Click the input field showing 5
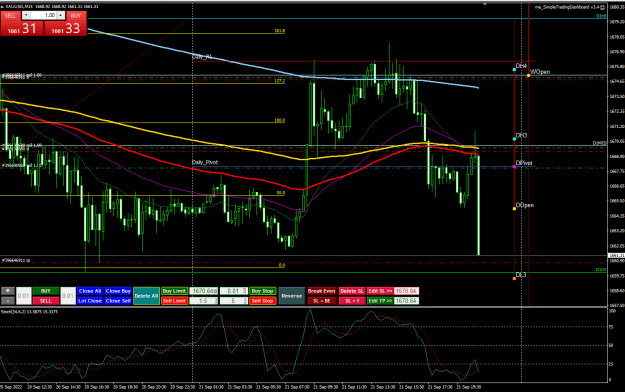 coord(234,301)
